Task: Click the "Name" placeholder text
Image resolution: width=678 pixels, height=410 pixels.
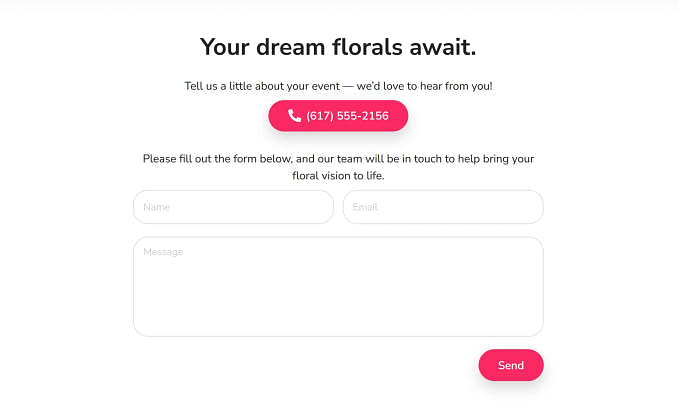Action: (157, 207)
